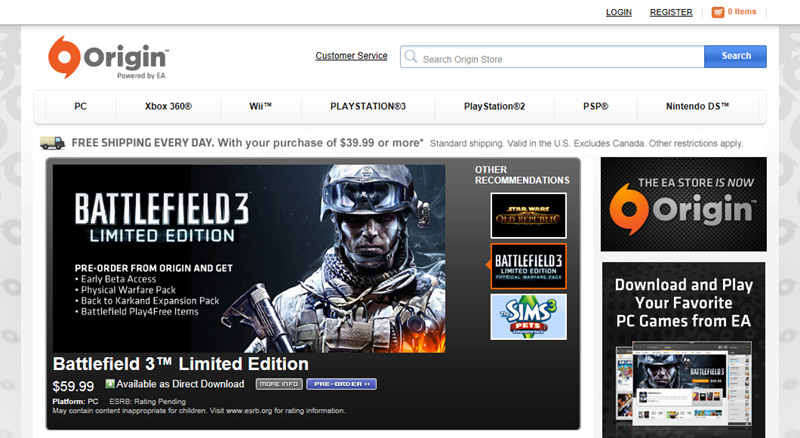The height and width of the screenshot is (438, 800).
Task: Click the Origin logo in header
Action: click(108, 57)
